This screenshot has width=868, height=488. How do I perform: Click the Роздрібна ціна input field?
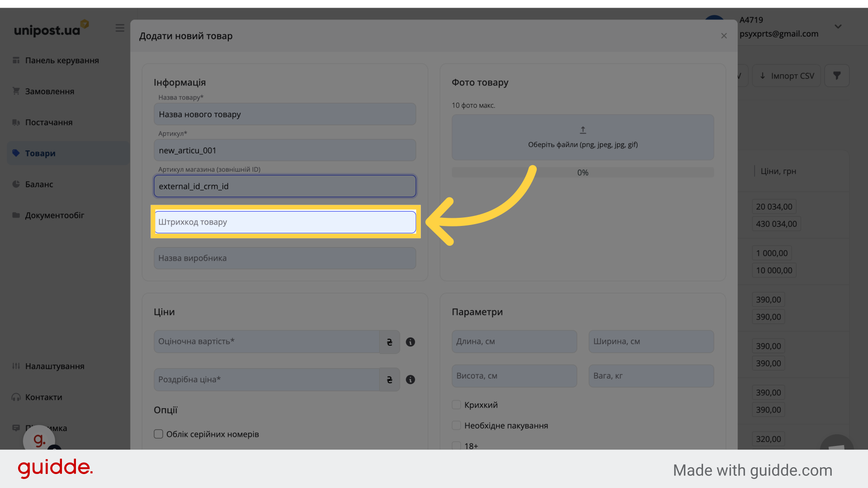tap(267, 380)
